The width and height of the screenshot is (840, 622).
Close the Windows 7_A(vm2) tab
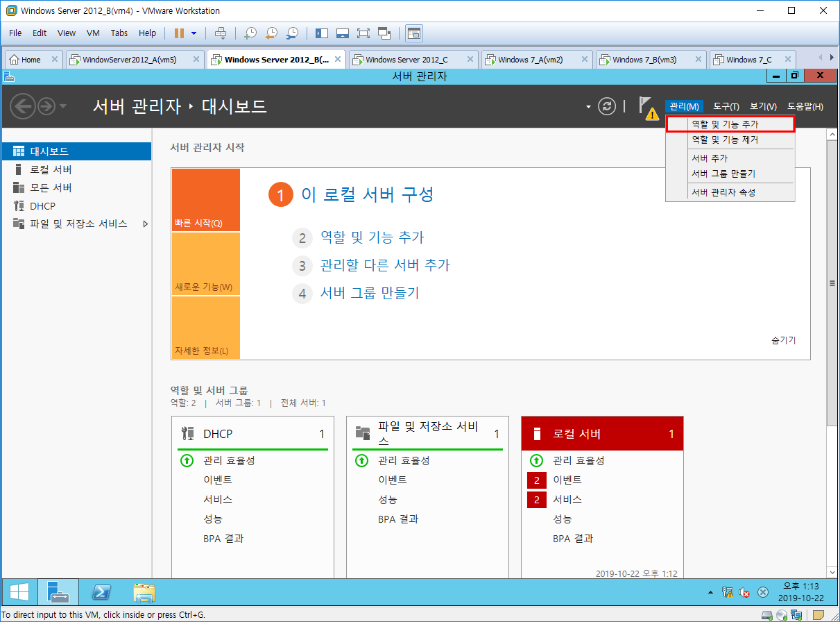pyautogui.click(x=585, y=60)
